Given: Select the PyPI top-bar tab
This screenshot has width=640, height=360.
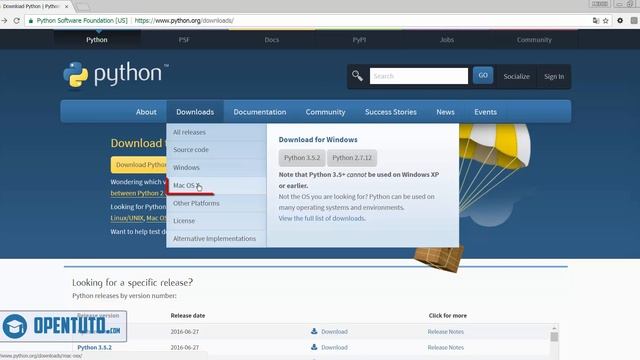Looking at the screenshot, I should (x=359, y=40).
